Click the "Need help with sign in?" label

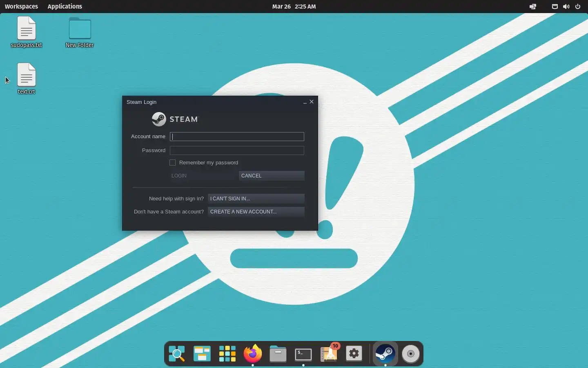(176, 199)
